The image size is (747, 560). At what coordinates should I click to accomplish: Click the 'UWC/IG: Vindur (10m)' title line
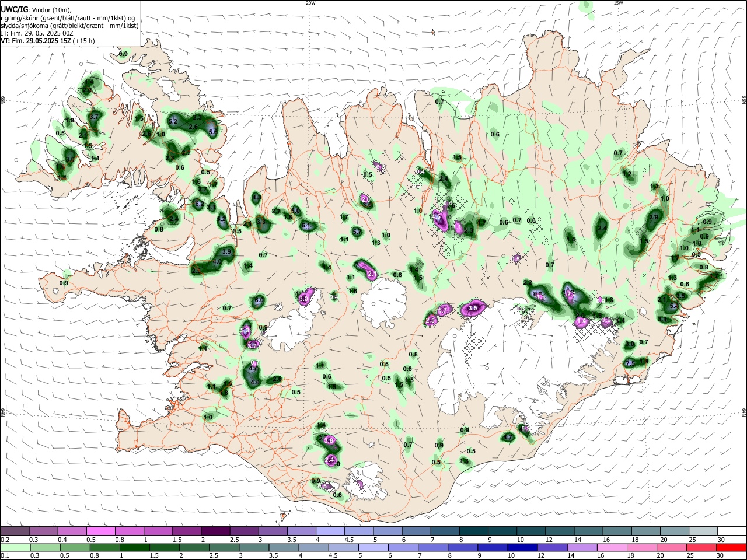pos(36,10)
